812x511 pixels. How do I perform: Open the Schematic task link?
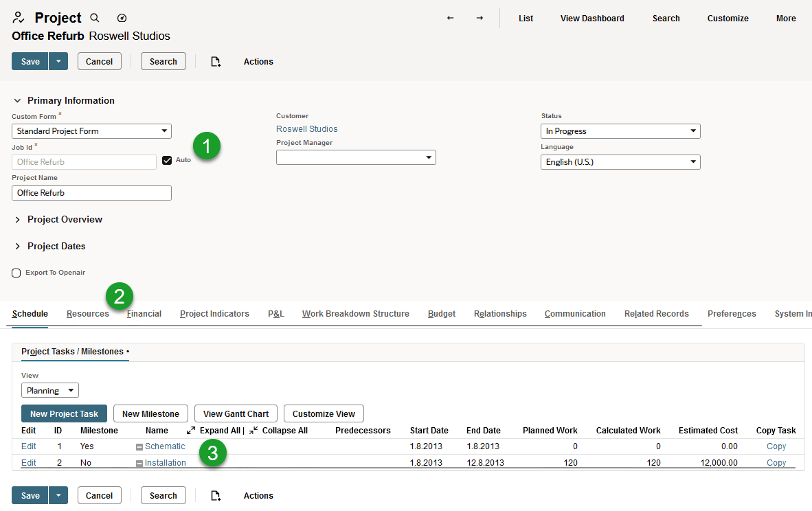tap(165, 446)
